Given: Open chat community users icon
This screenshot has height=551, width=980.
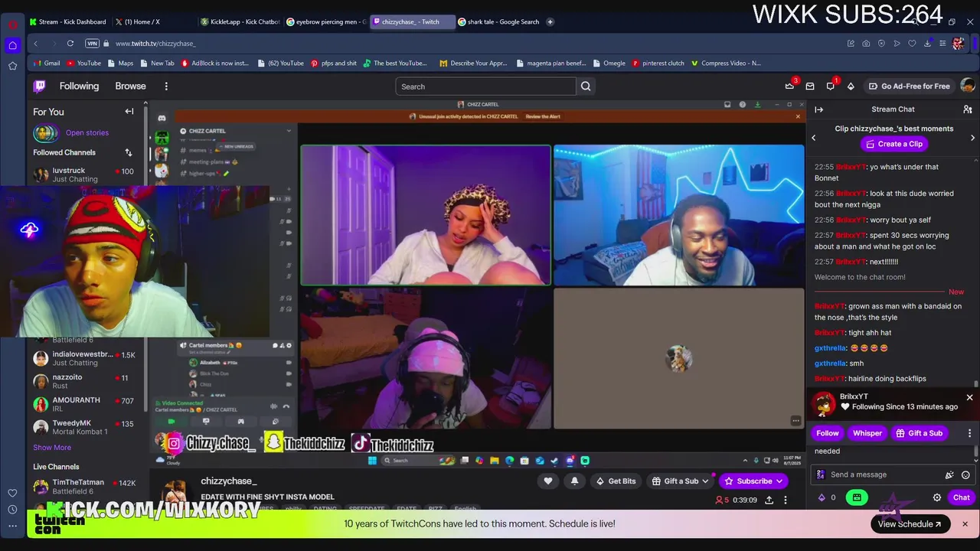Looking at the screenshot, I should click(x=968, y=109).
